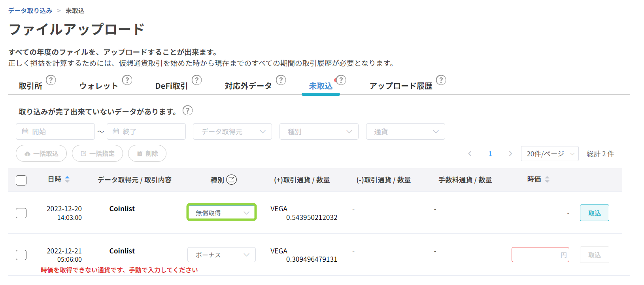This screenshot has height=285, width=644.
Task: Click the 開始 start date field
Action: point(55,131)
